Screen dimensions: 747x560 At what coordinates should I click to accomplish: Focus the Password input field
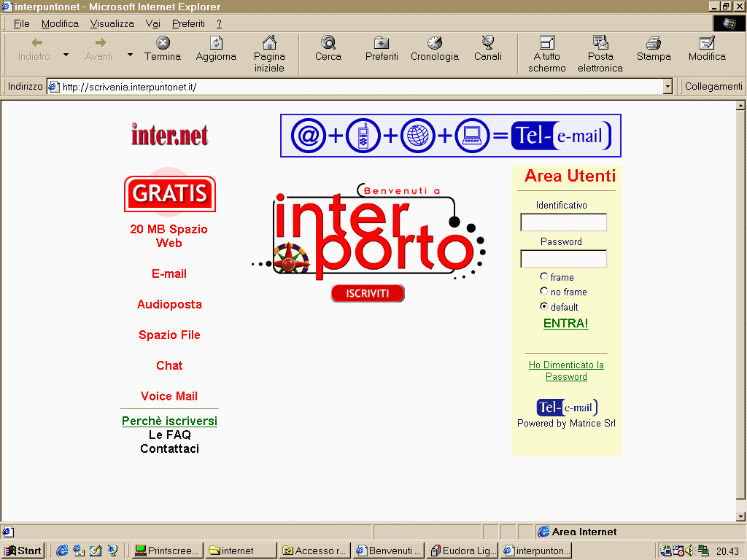pos(564,259)
